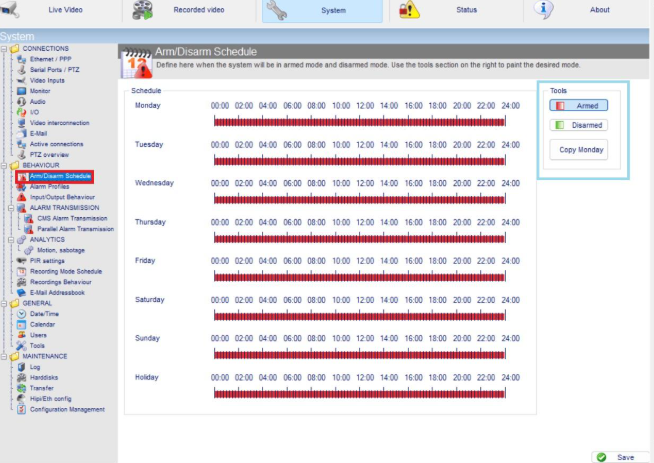654x463 pixels.
Task: Click Thursday's schedule timeline bar
Action: click(360, 239)
